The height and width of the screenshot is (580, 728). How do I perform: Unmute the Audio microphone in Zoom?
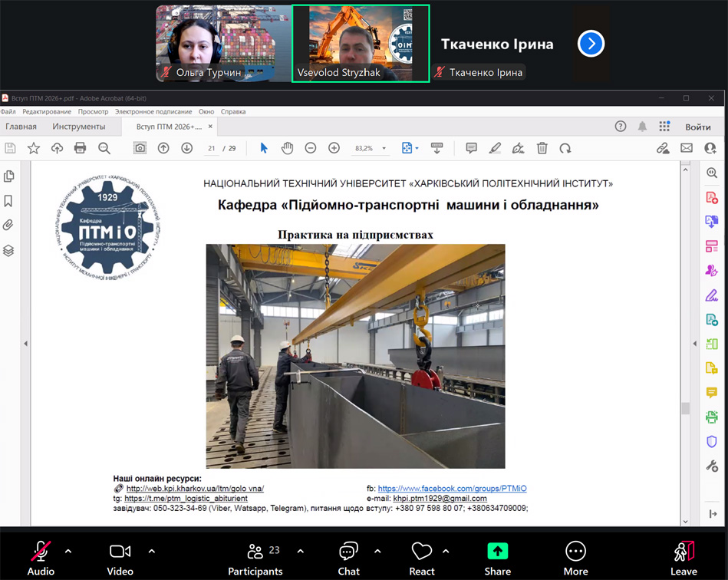point(41,557)
